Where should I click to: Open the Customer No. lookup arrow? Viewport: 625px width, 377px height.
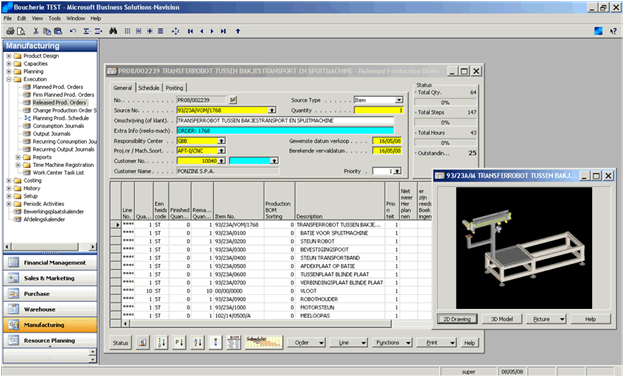tap(221, 161)
